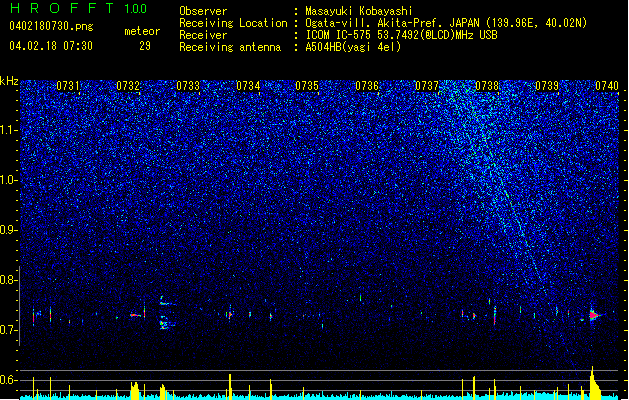The height and width of the screenshot is (400, 629).
Task: Click time marker 0740
Action: point(607,86)
